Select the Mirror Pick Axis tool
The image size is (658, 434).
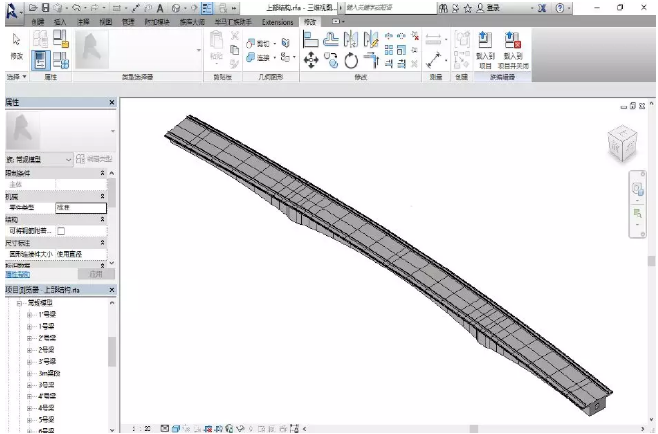(351, 39)
